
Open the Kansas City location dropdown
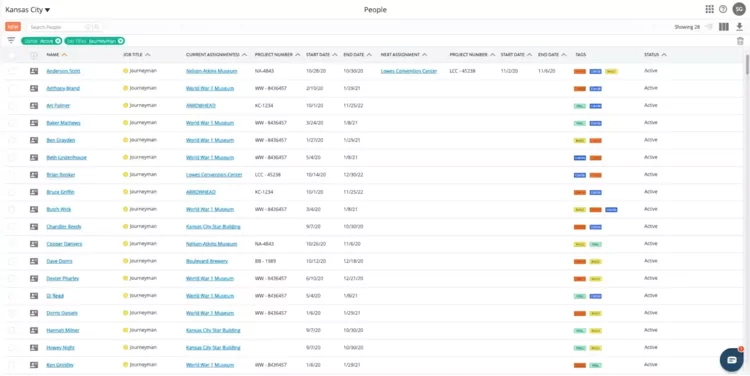tap(28, 10)
